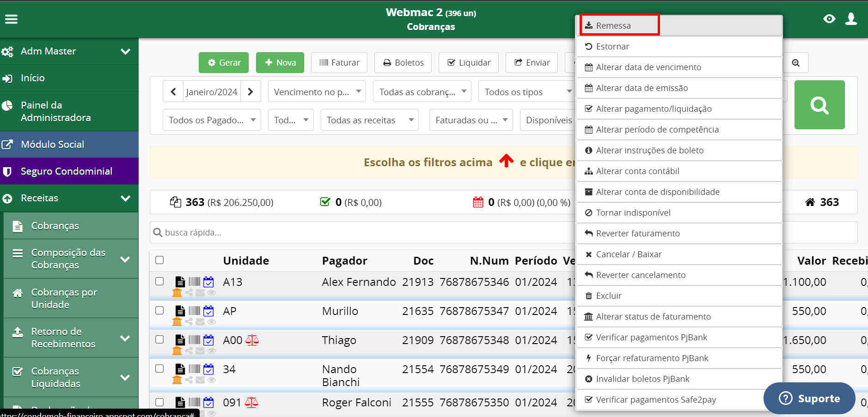This screenshot has width=868, height=417.
Task: Check the row 34 Nando checkbox
Action: point(159,369)
